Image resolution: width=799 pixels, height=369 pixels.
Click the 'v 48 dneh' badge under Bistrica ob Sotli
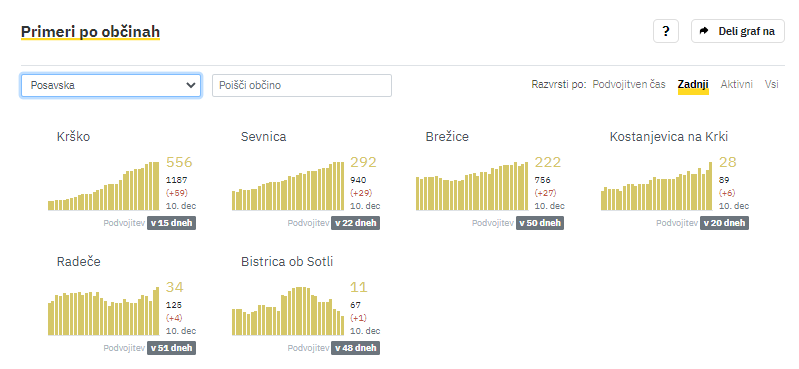(x=356, y=348)
